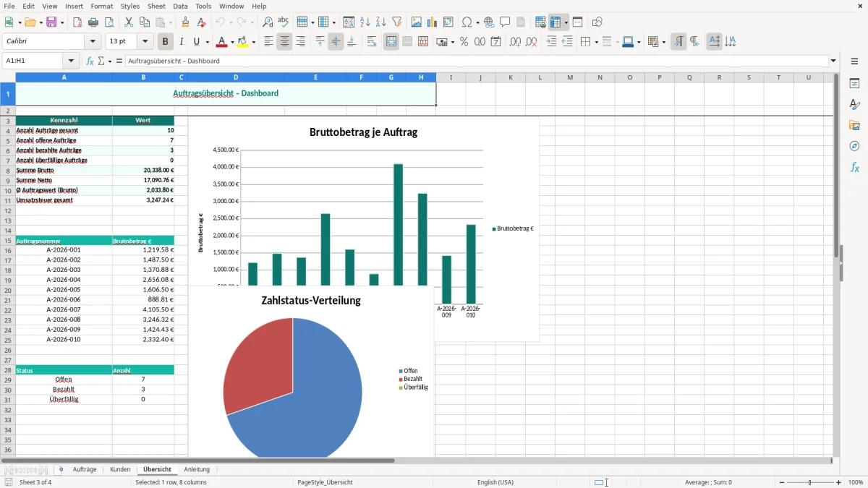The image size is (868, 488).
Task: Click the Add Decimal Place icon
Action: (x=515, y=42)
